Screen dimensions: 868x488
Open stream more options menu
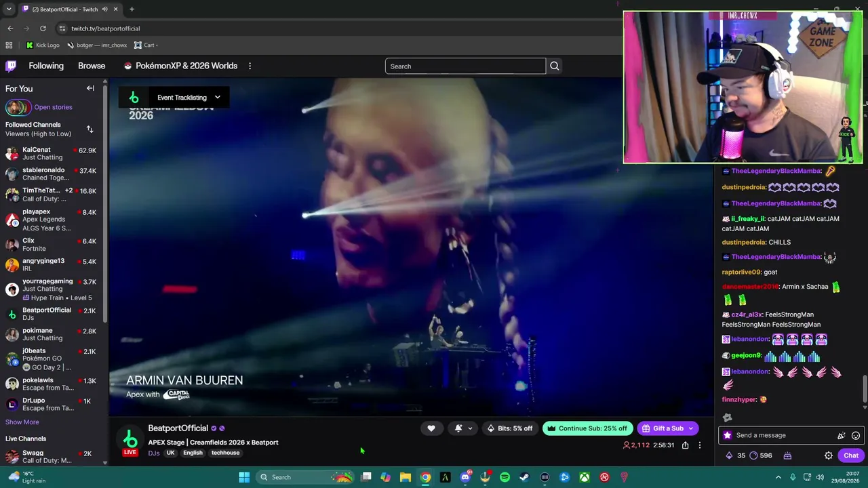click(699, 445)
